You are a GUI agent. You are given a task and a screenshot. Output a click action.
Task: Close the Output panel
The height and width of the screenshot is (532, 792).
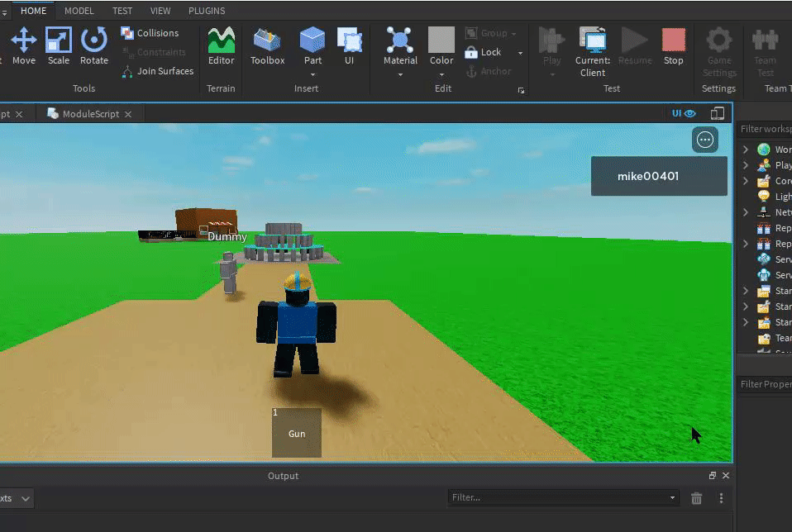pyautogui.click(x=726, y=476)
